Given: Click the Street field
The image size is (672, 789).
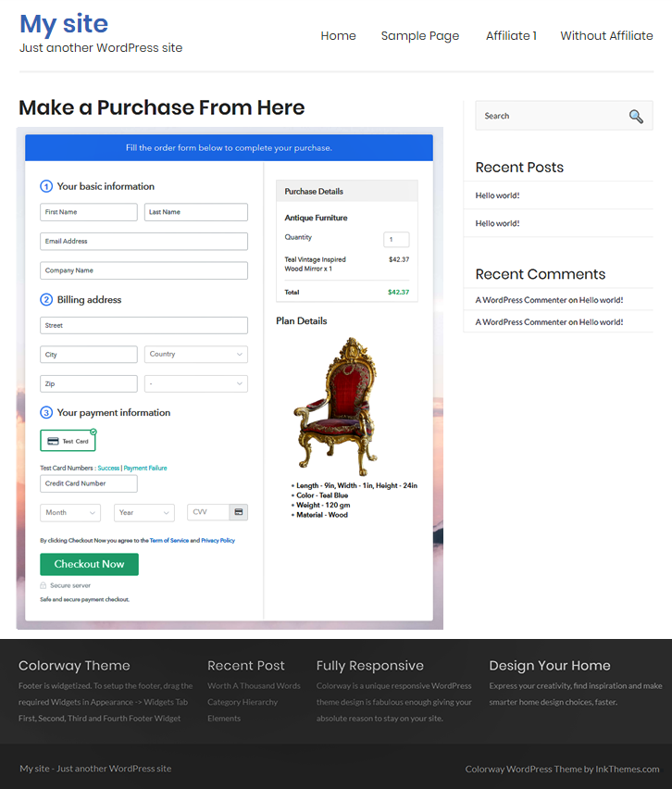Looking at the screenshot, I should click(x=143, y=325).
